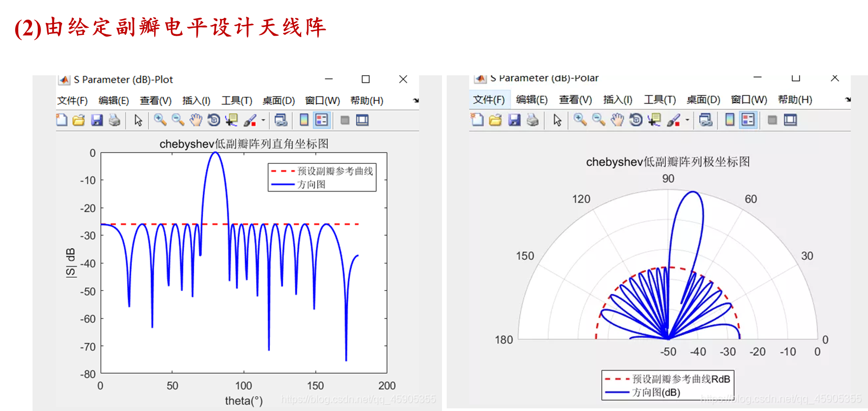Click Insert Colorbar icon in Polar window
Viewport: 868px width, 411px height.
click(x=729, y=120)
